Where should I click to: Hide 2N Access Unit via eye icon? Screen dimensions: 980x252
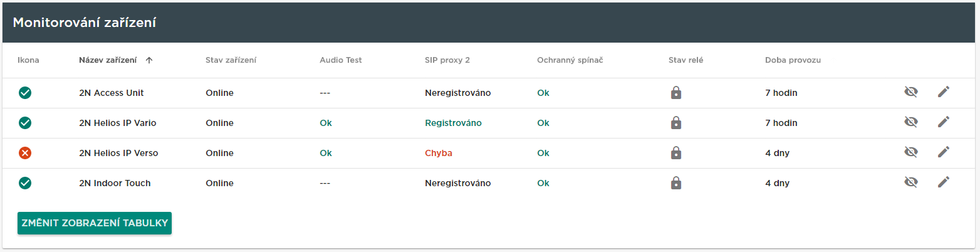[911, 93]
